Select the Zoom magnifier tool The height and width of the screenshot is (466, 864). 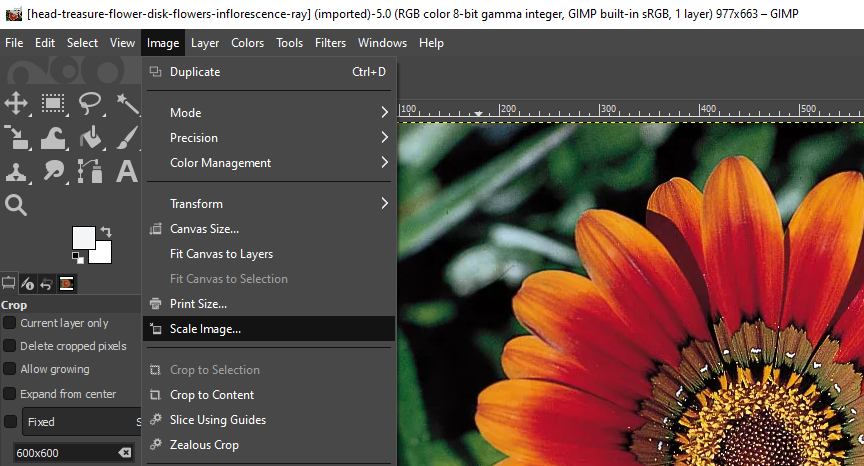pyautogui.click(x=16, y=205)
